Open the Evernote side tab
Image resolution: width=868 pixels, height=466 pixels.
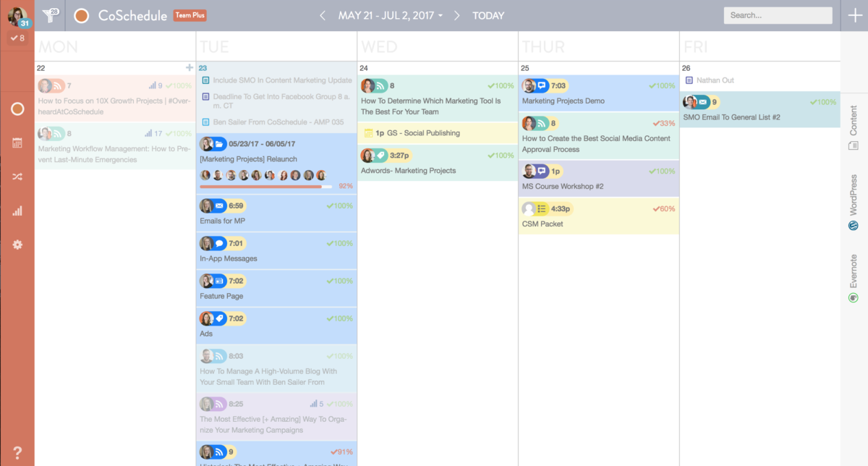[x=854, y=278]
